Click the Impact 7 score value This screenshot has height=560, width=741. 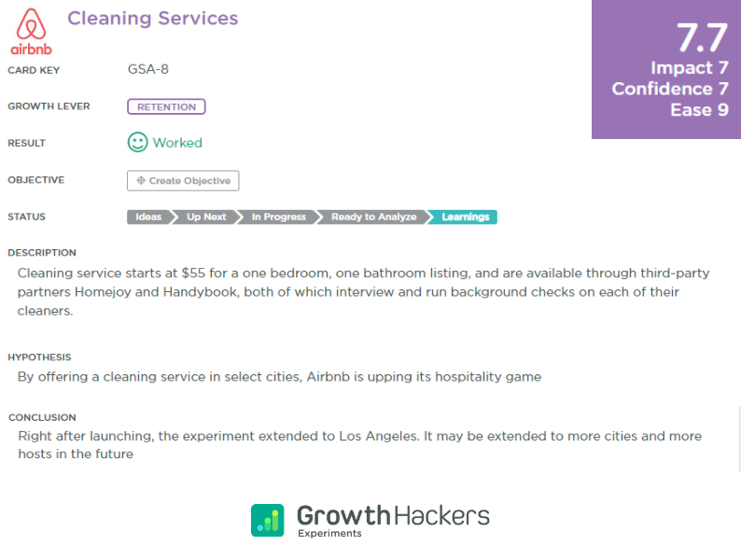point(690,67)
